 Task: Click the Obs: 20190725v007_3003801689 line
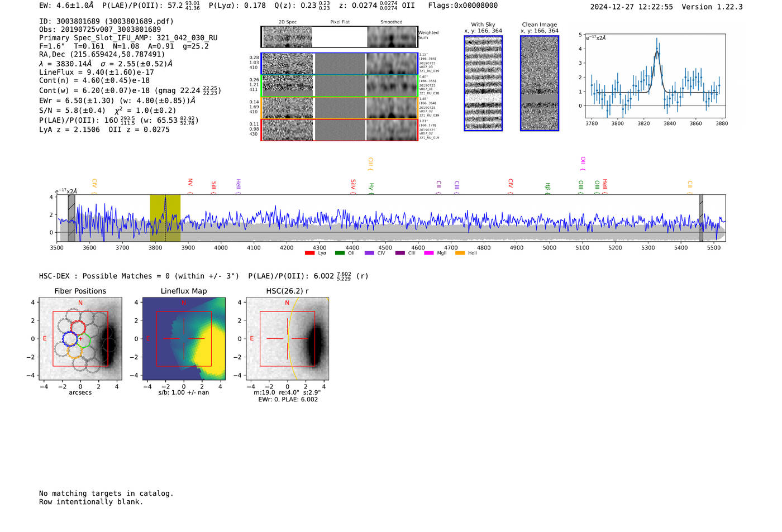tap(100, 30)
